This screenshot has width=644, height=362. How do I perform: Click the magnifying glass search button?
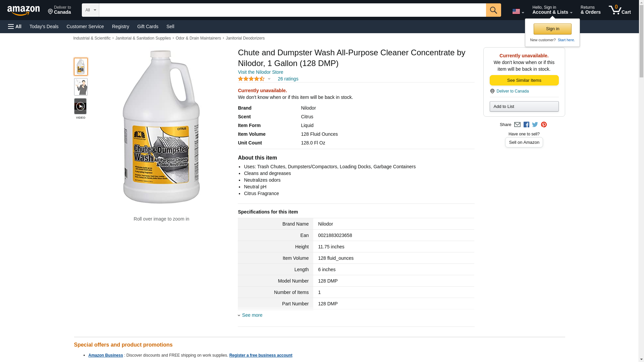coord(493,10)
